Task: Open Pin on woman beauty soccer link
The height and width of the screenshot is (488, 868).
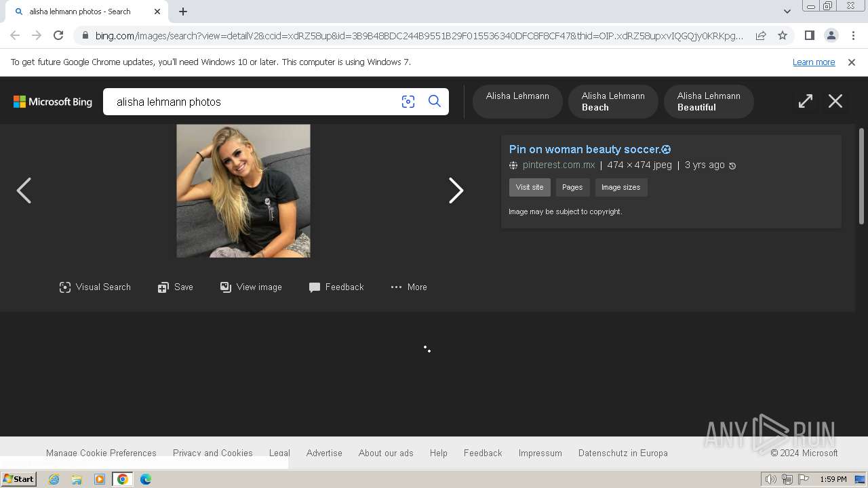Action: (590, 149)
